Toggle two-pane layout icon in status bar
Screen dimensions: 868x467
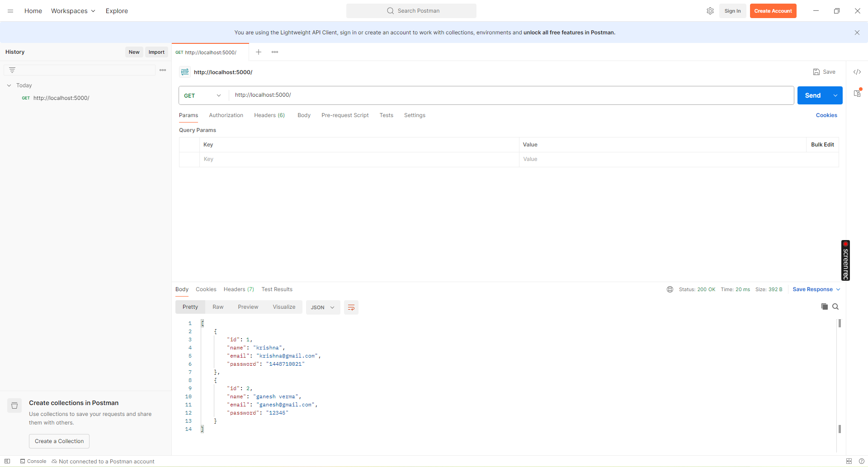pyautogui.click(x=849, y=461)
